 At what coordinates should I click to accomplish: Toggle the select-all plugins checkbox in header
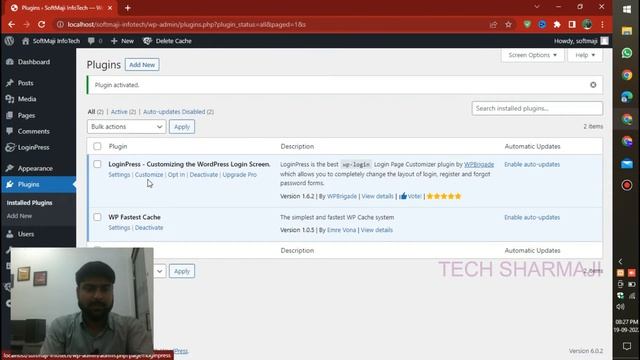click(97, 146)
